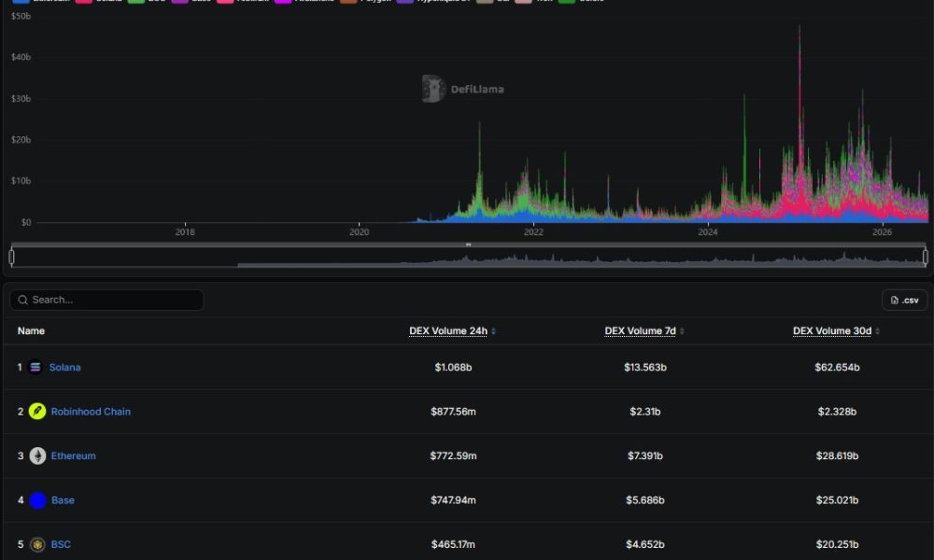Open the Robinhood Chain link
This screenshot has height=560, width=934.
[91, 412]
